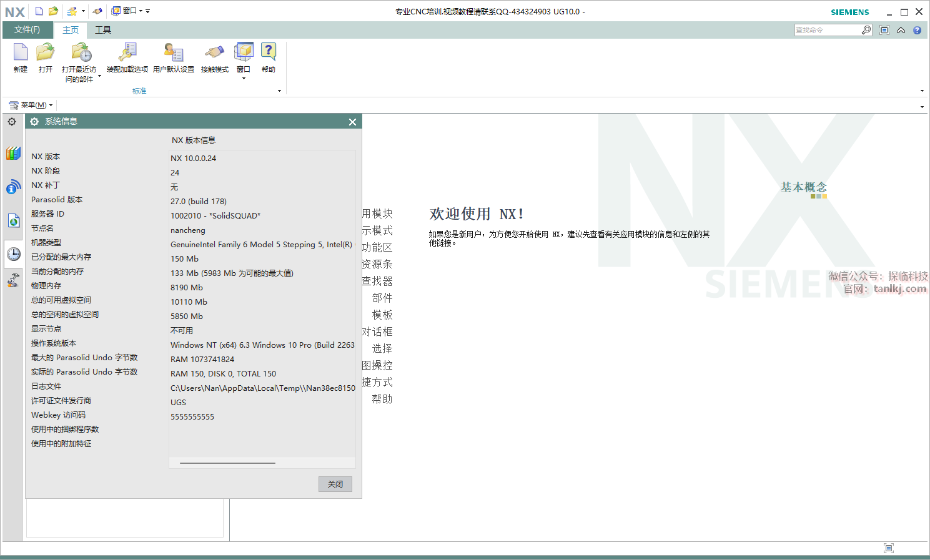Click the horizontal scrollbar in the info list
This screenshot has width=930, height=560.
[227, 463]
